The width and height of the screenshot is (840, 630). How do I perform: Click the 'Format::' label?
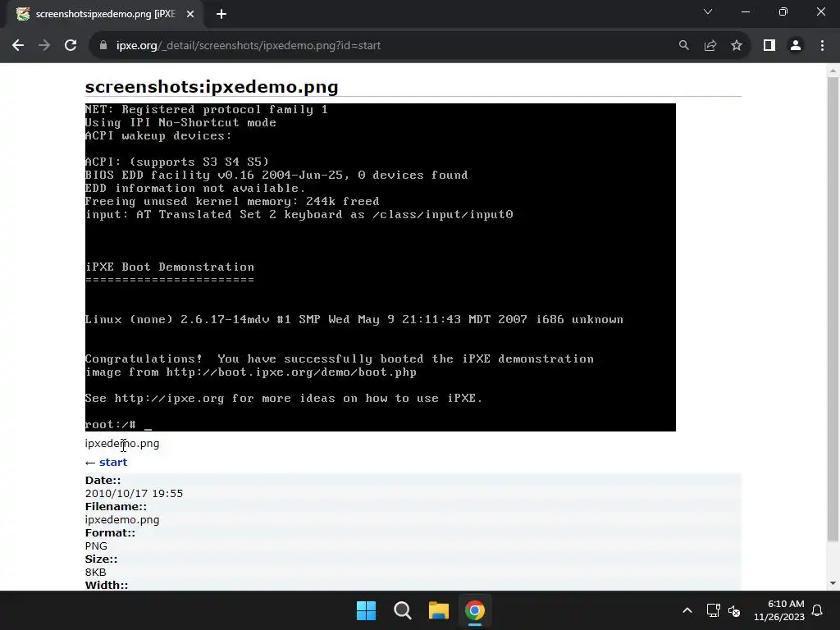[110, 533]
